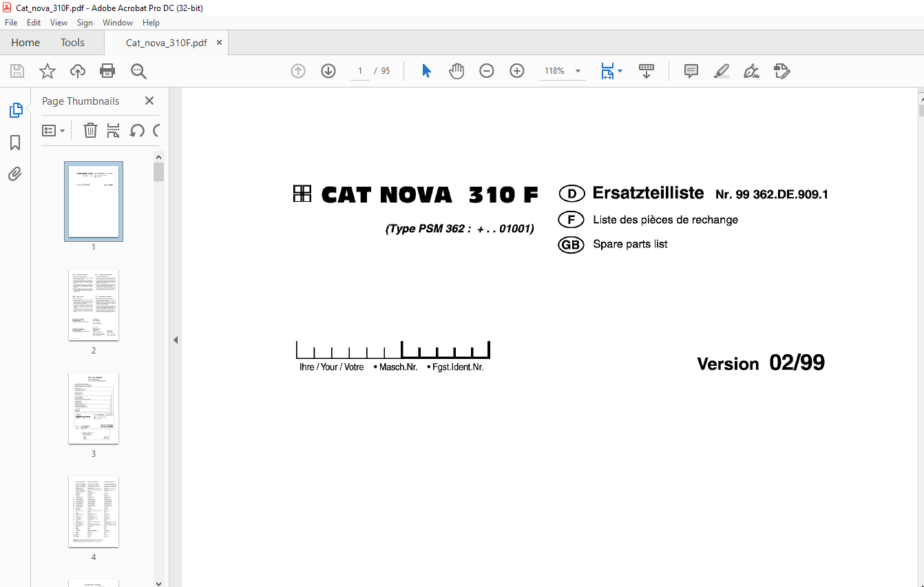Zoom out with the minus icon

[487, 71]
